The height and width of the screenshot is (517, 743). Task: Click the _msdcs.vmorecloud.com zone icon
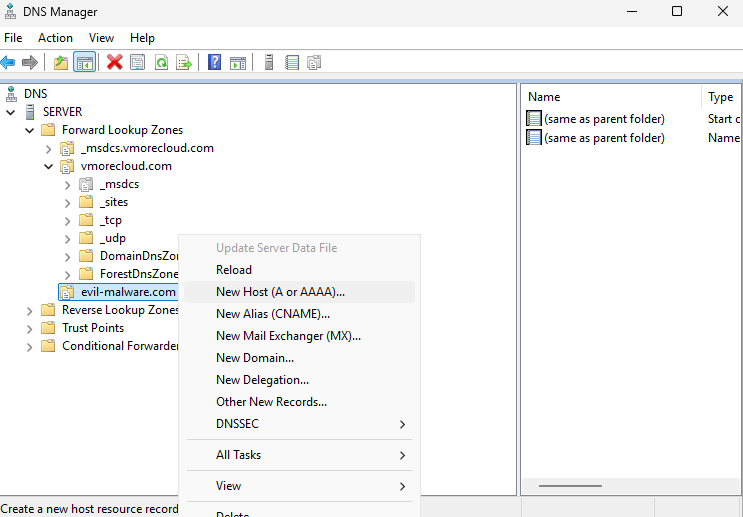click(x=67, y=148)
